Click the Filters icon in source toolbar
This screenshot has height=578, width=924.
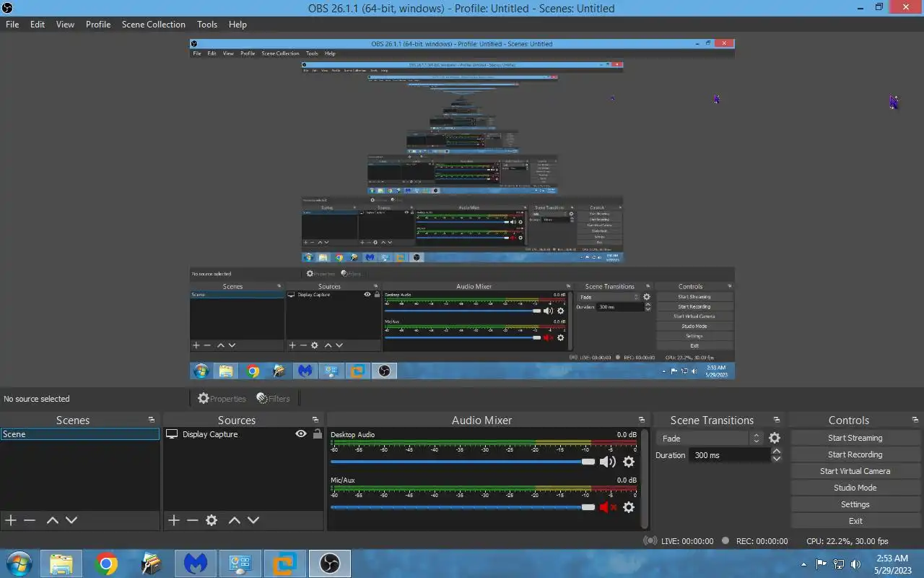274,398
